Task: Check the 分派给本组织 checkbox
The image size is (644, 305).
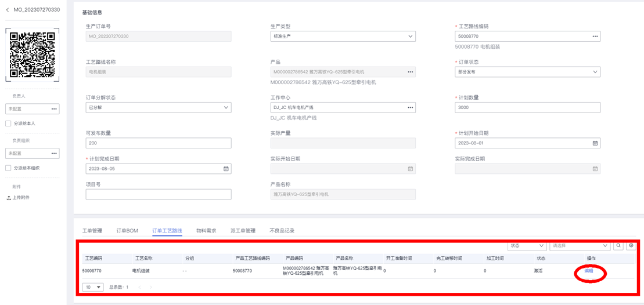Action: 8,168
